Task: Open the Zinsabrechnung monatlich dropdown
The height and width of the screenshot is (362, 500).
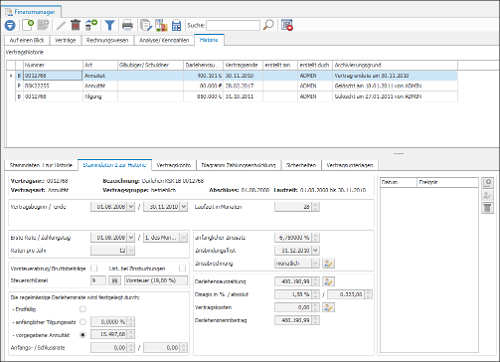Action: click(316, 263)
